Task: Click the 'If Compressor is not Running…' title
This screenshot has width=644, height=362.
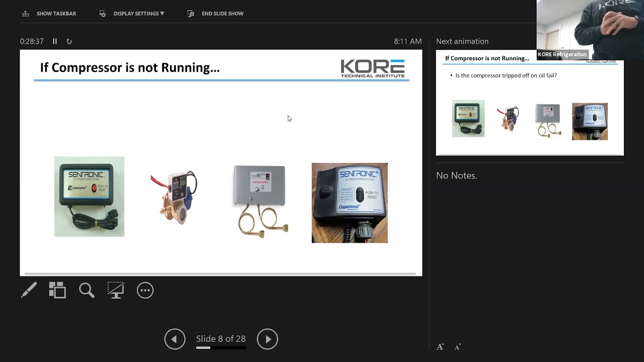Action: pos(130,67)
